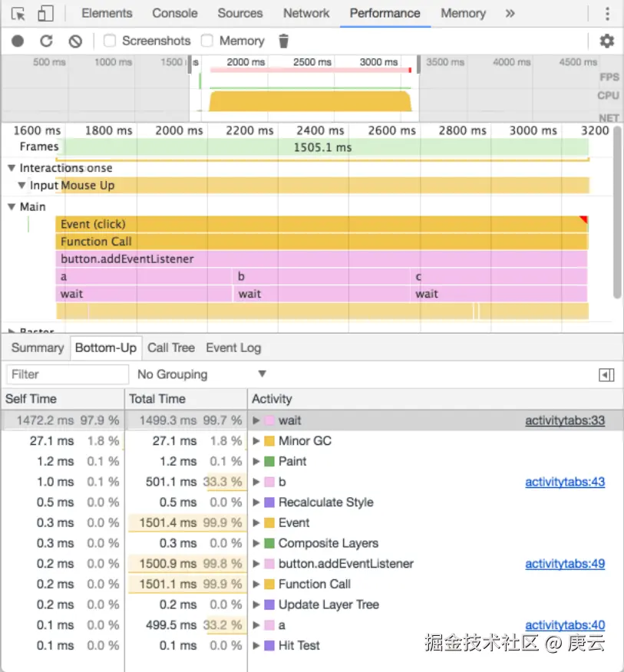Toggle the device toolbar icon

45,14
